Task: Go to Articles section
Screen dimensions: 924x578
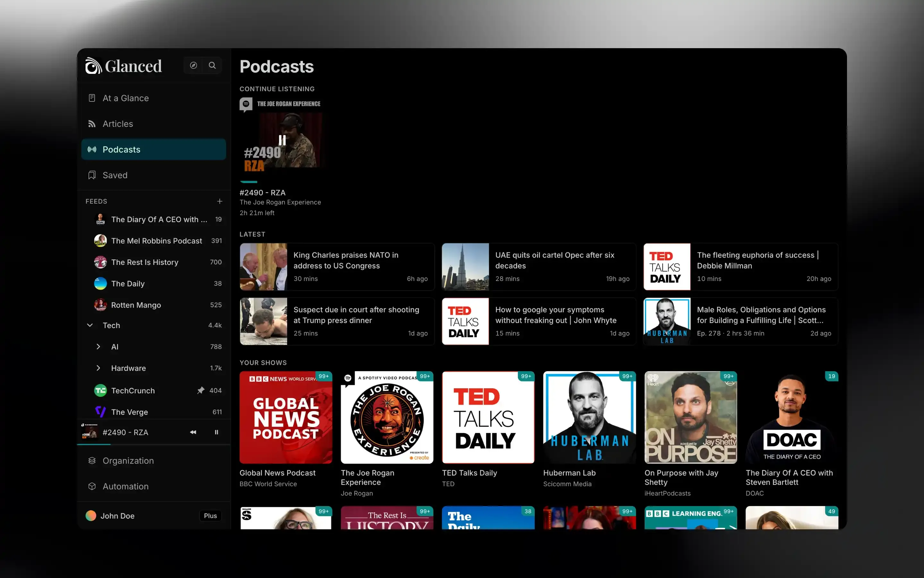Action: 153,124
